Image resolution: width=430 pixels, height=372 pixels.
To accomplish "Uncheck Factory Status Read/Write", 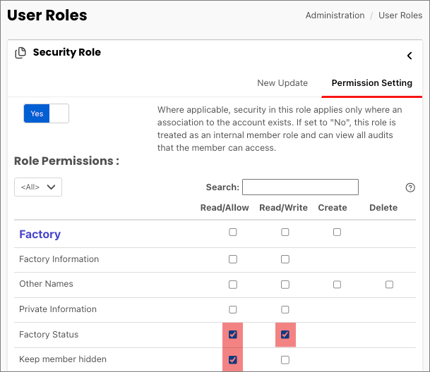I will (285, 334).
